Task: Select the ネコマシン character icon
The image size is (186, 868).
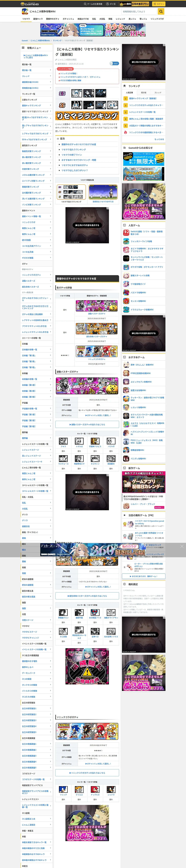Action: click(95, 459)
